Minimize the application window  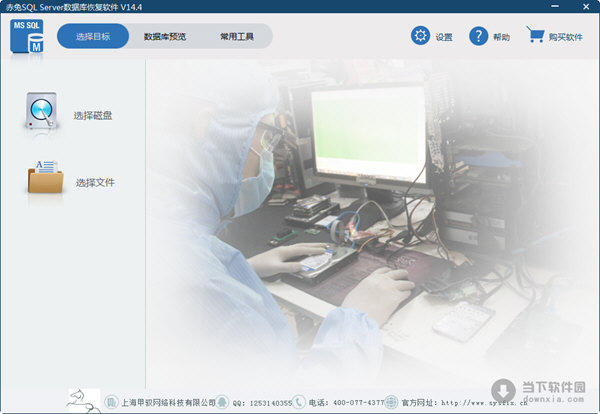(x=555, y=6)
